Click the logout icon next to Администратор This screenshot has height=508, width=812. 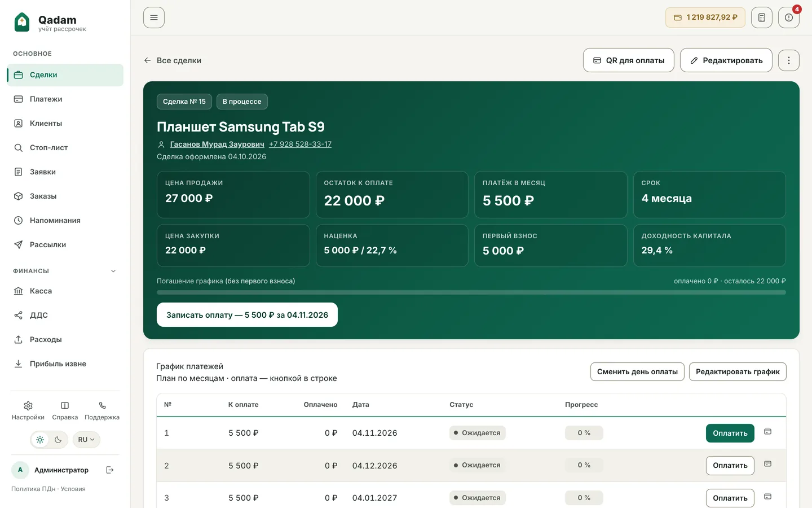tap(110, 470)
